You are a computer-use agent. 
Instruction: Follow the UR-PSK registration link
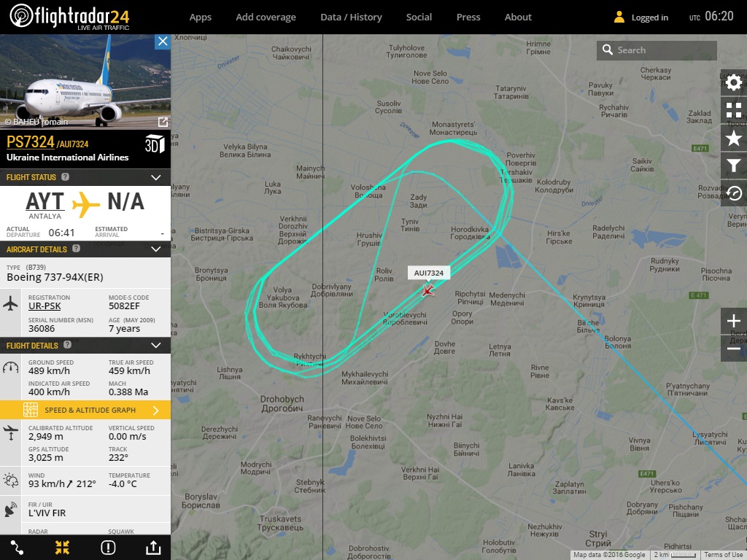click(x=44, y=306)
